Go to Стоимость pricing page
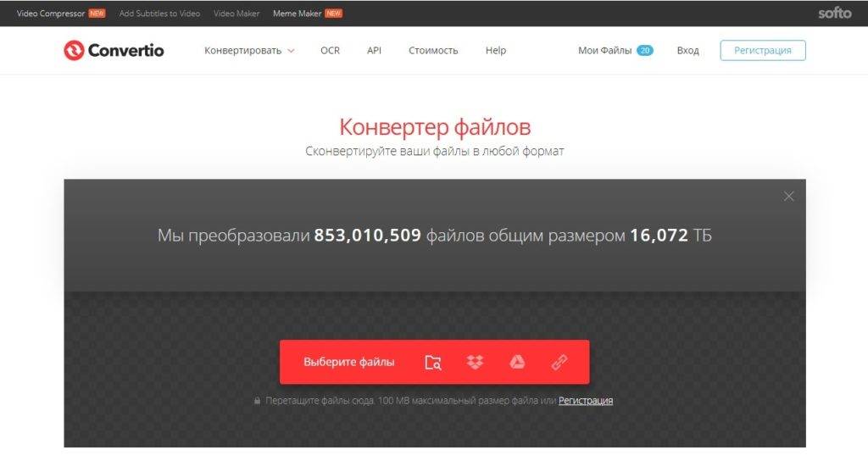Image resolution: width=868 pixels, height=472 pixels. 433,50
